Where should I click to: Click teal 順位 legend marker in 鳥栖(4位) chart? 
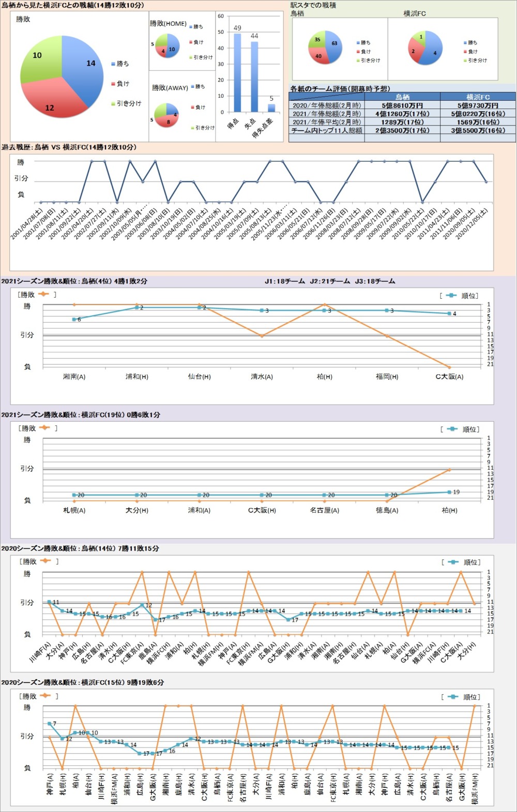coord(451,296)
